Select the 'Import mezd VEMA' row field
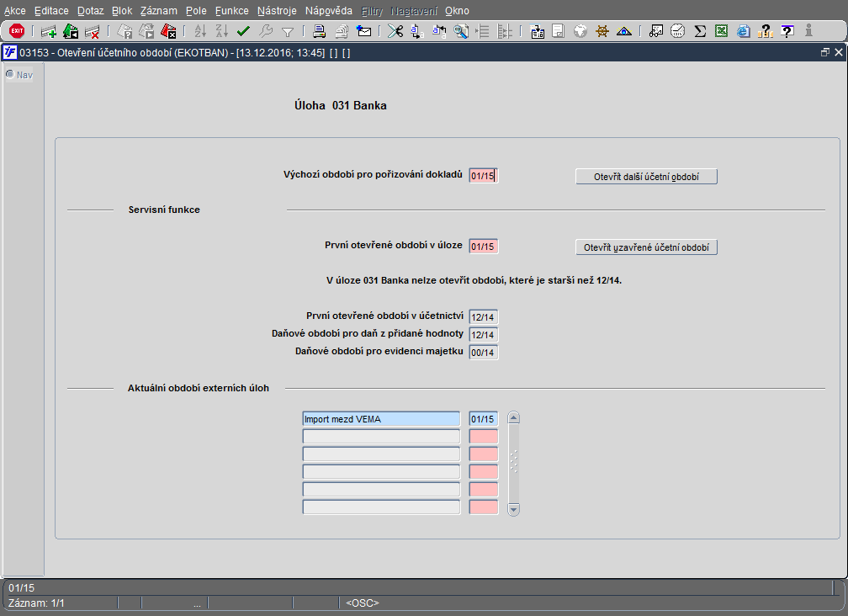Image resolution: width=848 pixels, height=616 pixels. [381, 419]
